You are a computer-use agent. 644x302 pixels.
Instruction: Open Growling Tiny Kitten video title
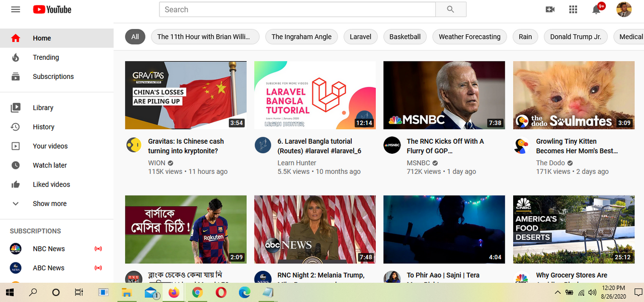tap(577, 146)
